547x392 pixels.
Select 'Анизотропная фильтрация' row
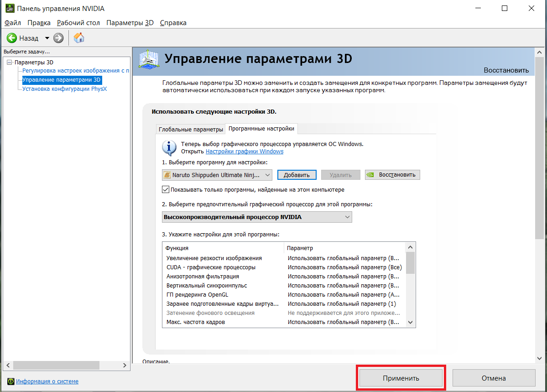tap(284, 276)
